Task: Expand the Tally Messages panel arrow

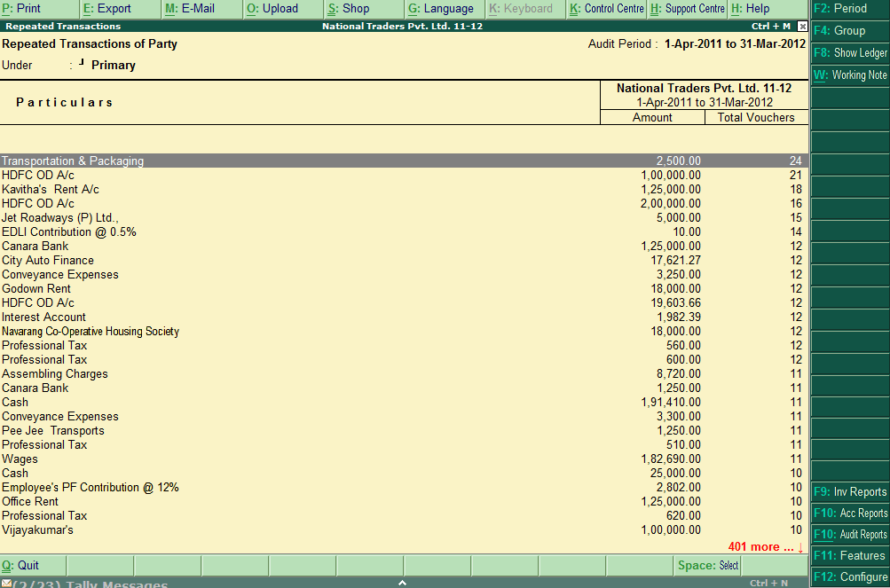Action: 402,583
